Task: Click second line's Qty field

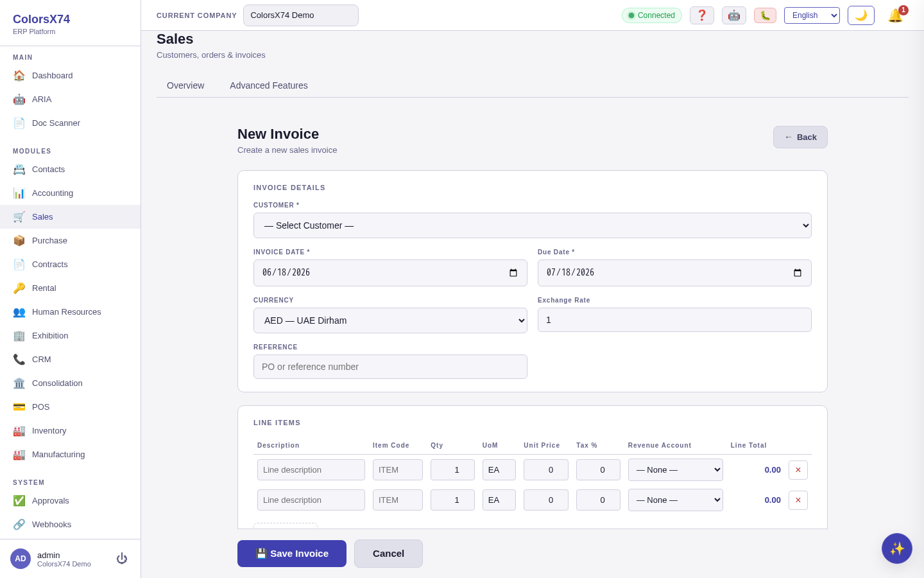Action: pos(452,500)
